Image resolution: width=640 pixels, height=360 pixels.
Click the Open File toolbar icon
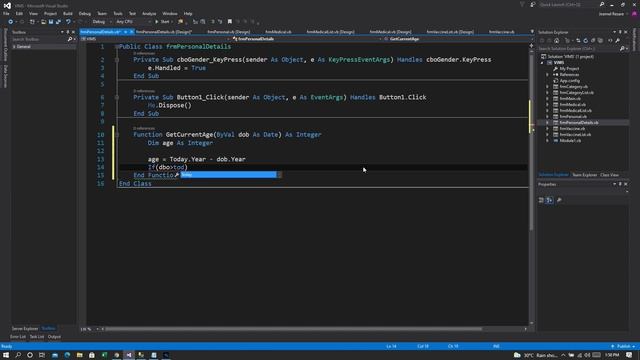43,22
